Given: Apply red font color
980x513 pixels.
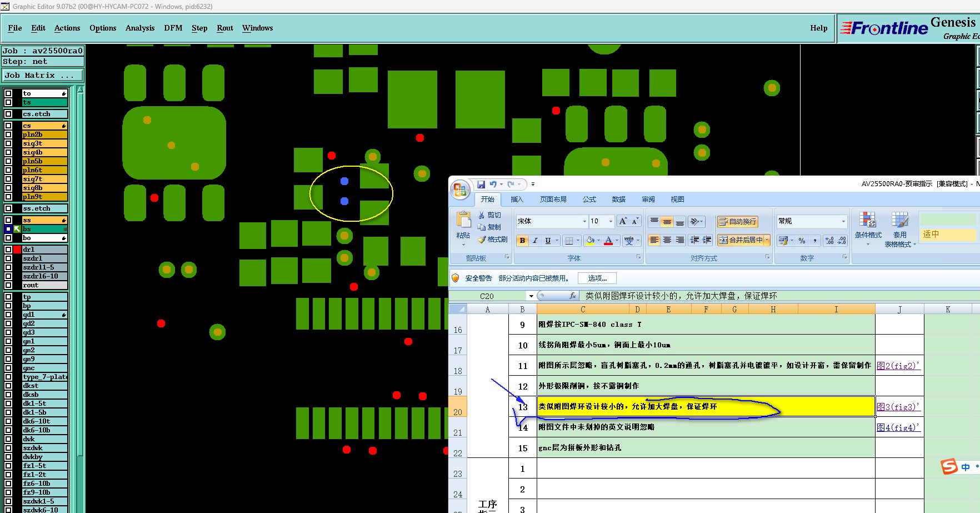Looking at the screenshot, I should click(608, 241).
